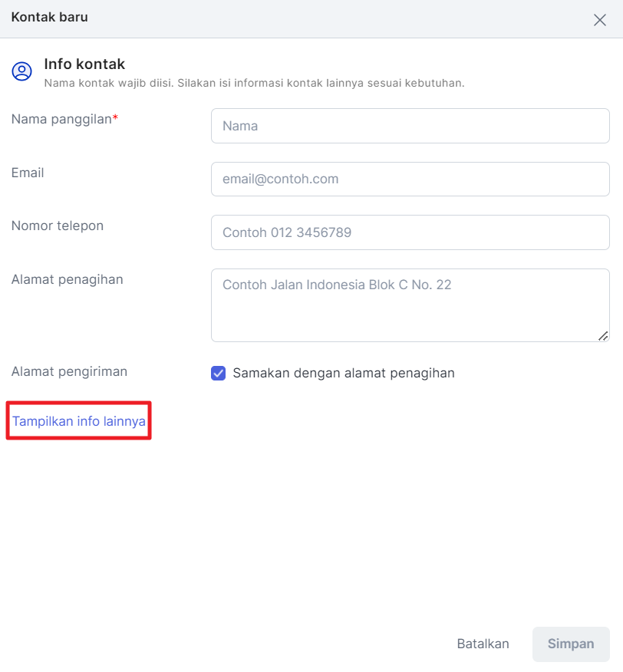Click the Samakan dengan alamat penagihan label

click(x=344, y=373)
